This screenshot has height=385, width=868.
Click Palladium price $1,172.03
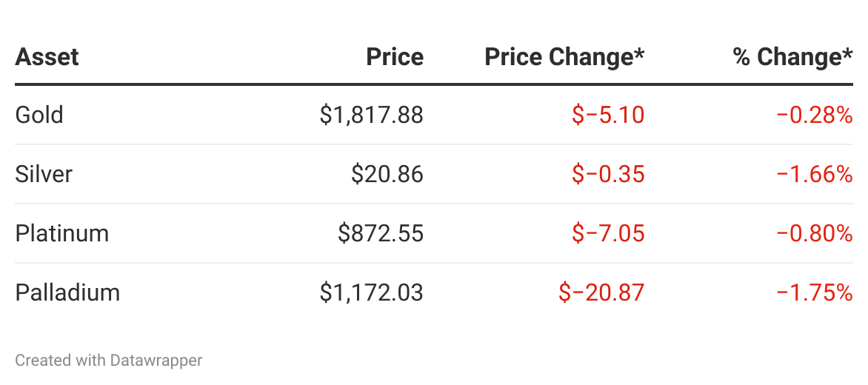pos(371,292)
